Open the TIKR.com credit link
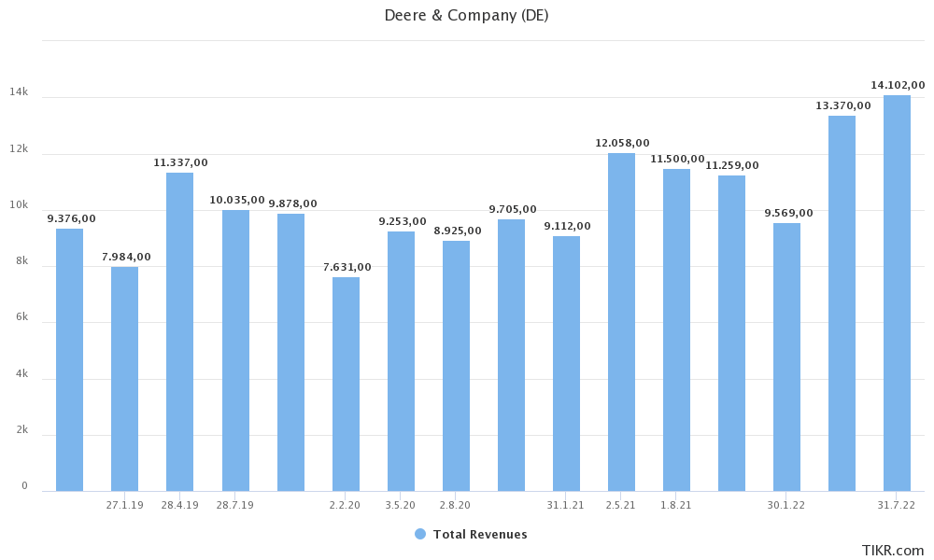Screen dimensions: 934x560 click(893, 551)
